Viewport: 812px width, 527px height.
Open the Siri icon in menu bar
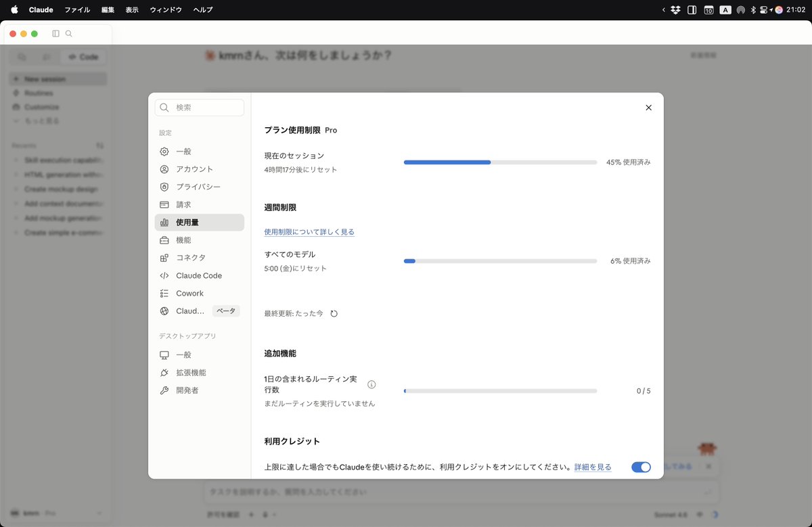tap(779, 10)
